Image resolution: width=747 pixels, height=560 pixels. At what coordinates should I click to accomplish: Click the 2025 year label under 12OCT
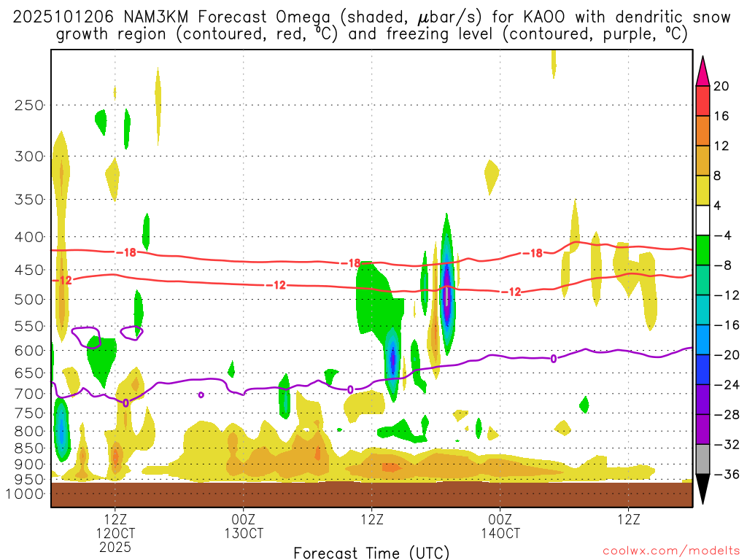[115, 547]
